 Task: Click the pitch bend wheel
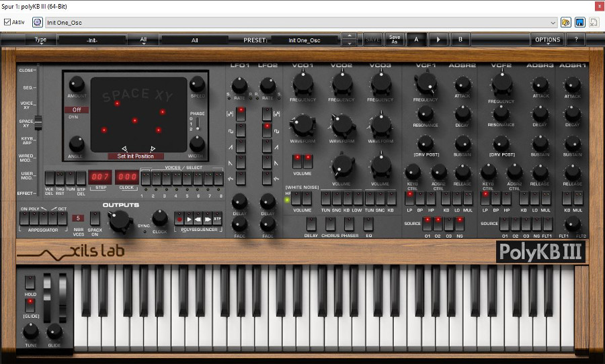click(x=46, y=298)
